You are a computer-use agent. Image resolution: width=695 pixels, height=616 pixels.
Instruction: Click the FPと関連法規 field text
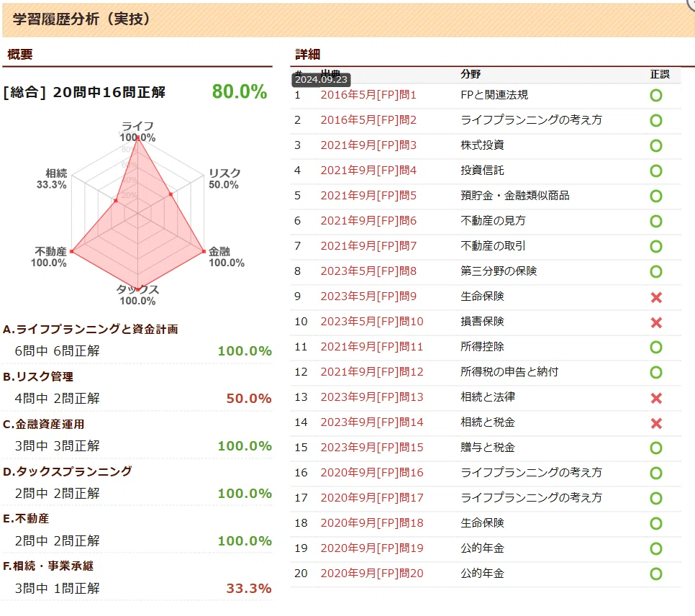494,95
